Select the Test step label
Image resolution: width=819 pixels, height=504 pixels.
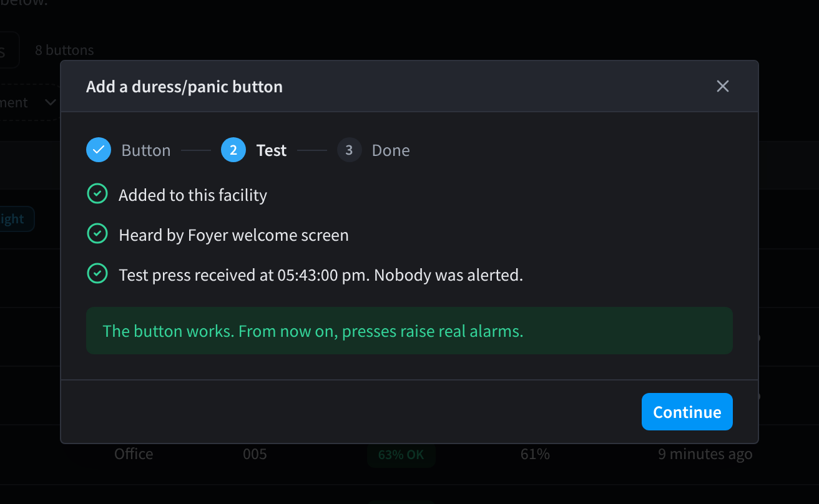(272, 150)
